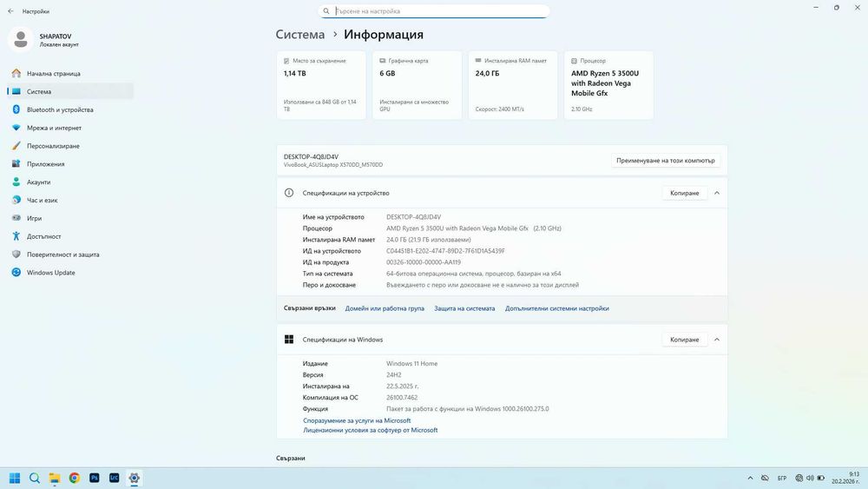Focus the Търсене на настройка search box
868x489 pixels.
coord(434,11)
